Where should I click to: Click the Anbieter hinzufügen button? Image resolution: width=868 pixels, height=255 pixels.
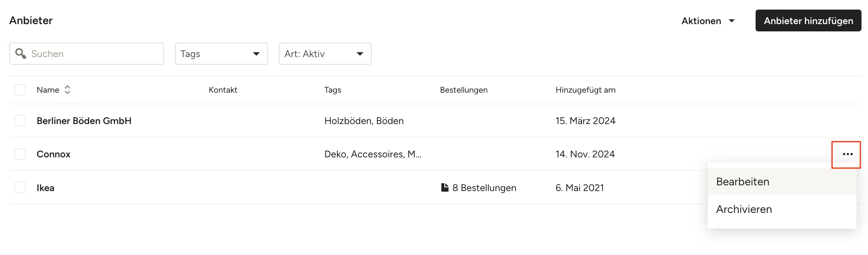coord(808,21)
